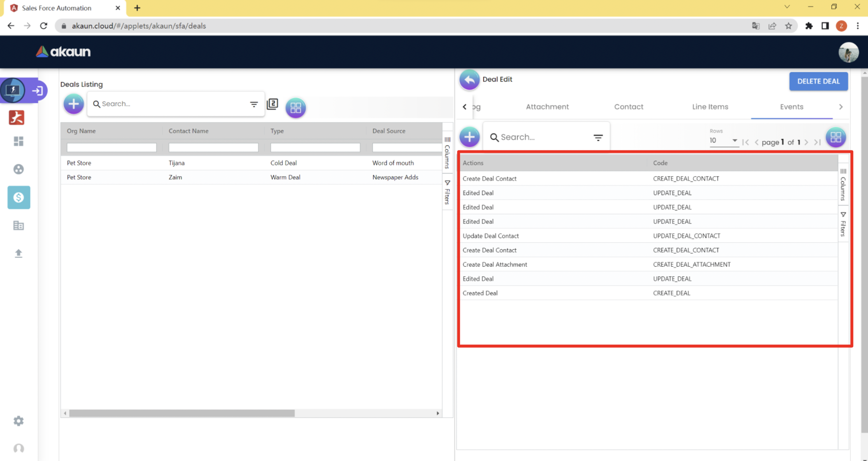
Task: Click the duplicate pages icon near search
Action: point(272,104)
